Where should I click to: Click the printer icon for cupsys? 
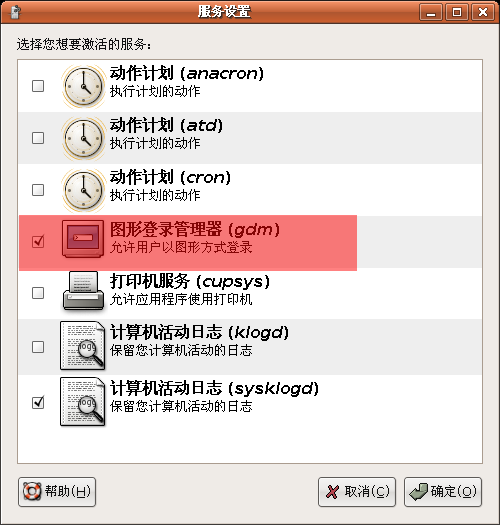(83, 291)
